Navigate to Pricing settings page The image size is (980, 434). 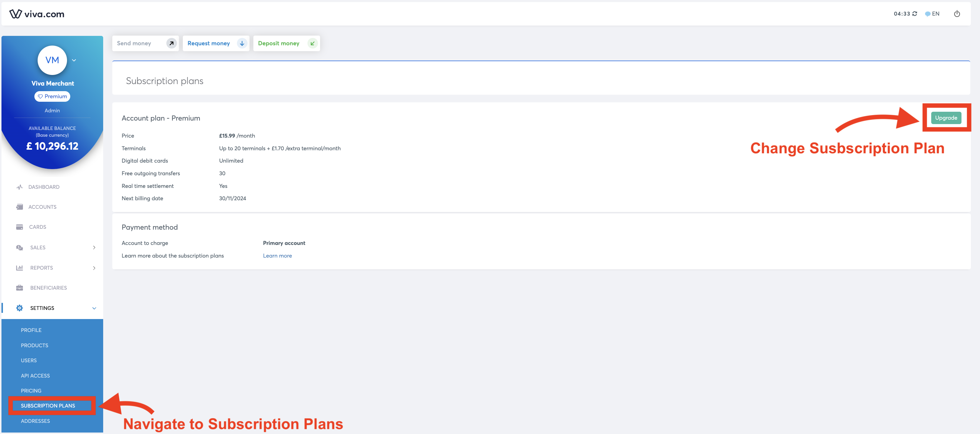tap(31, 390)
